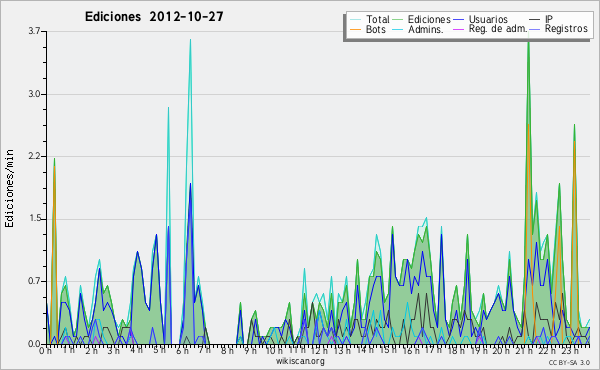
Task: Click the '23 h' x-axis label
Action: pyautogui.click(x=570, y=351)
